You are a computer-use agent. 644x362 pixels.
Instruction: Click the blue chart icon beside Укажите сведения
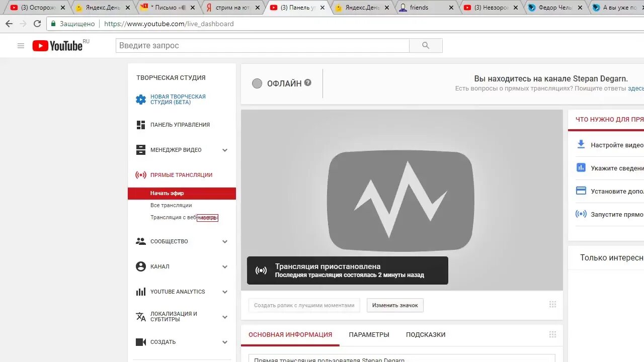coord(581,168)
